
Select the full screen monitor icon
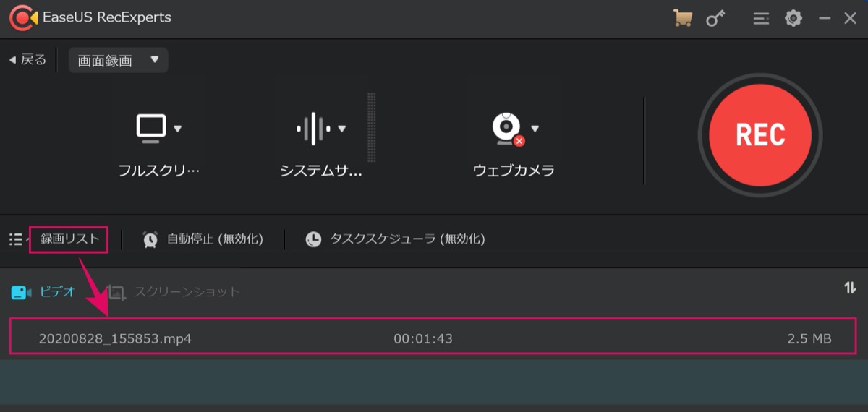(151, 128)
